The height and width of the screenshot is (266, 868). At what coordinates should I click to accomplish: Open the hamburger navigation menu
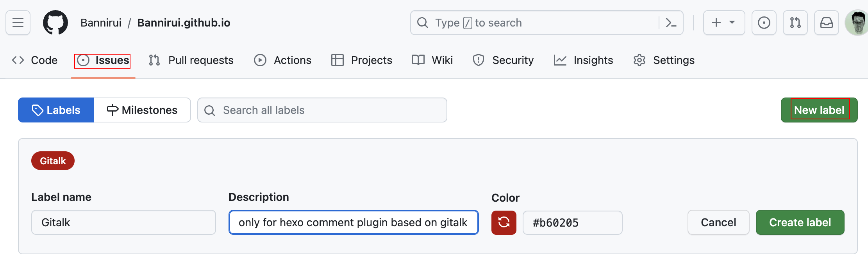tap(18, 23)
